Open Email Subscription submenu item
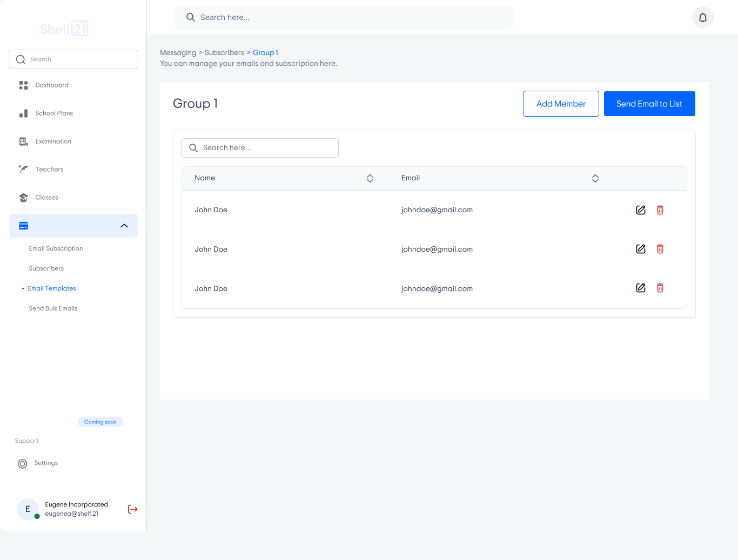This screenshot has width=738, height=560. pyautogui.click(x=56, y=248)
